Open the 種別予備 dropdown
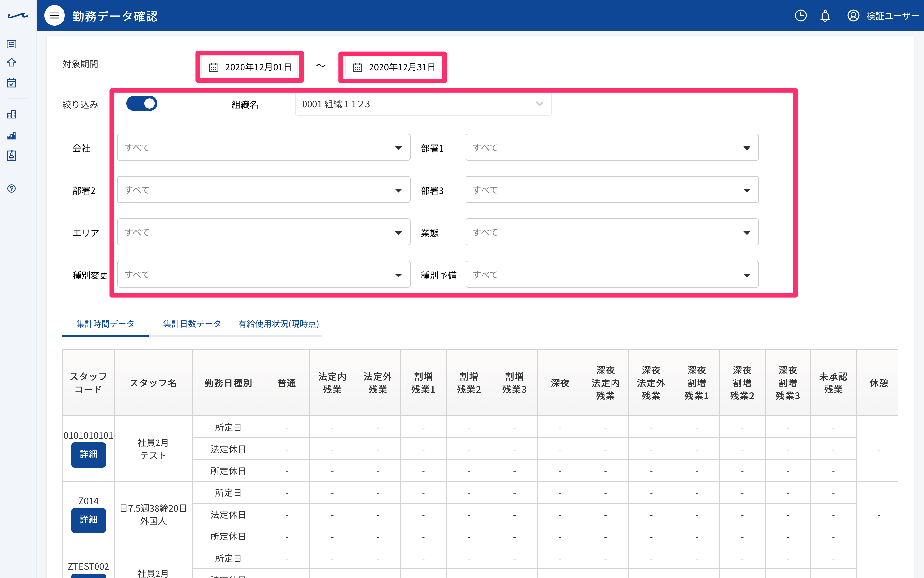 click(x=612, y=275)
